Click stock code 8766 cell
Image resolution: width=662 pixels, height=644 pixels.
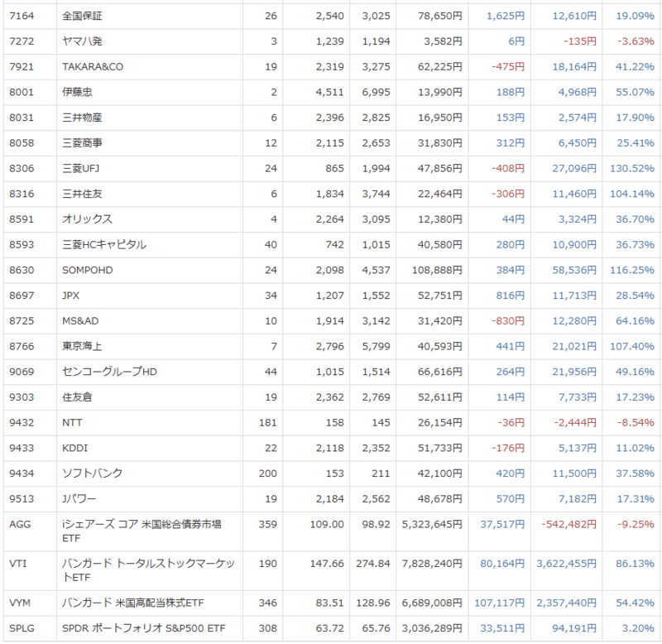pyautogui.click(x=22, y=346)
